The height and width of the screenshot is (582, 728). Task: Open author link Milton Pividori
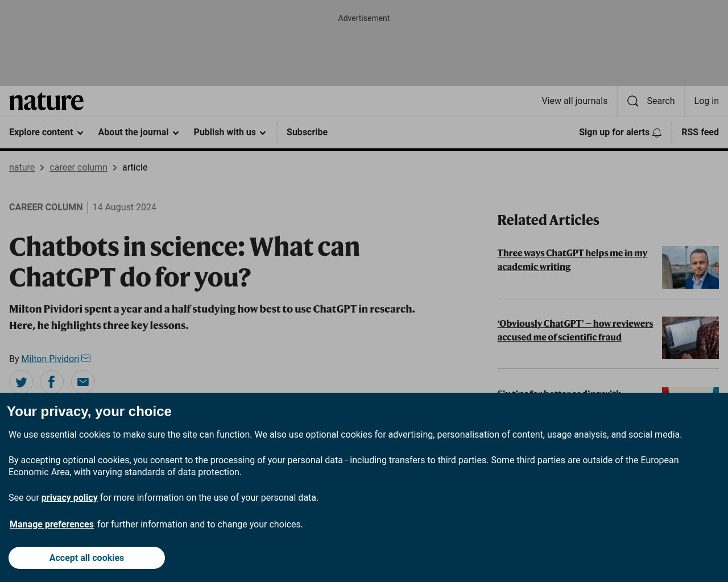coord(50,359)
